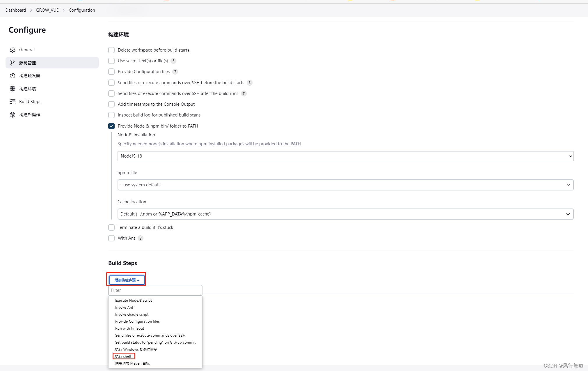588x371 pixels.
Task: Click the build step Filter field
Action: click(x=155, y=290)
